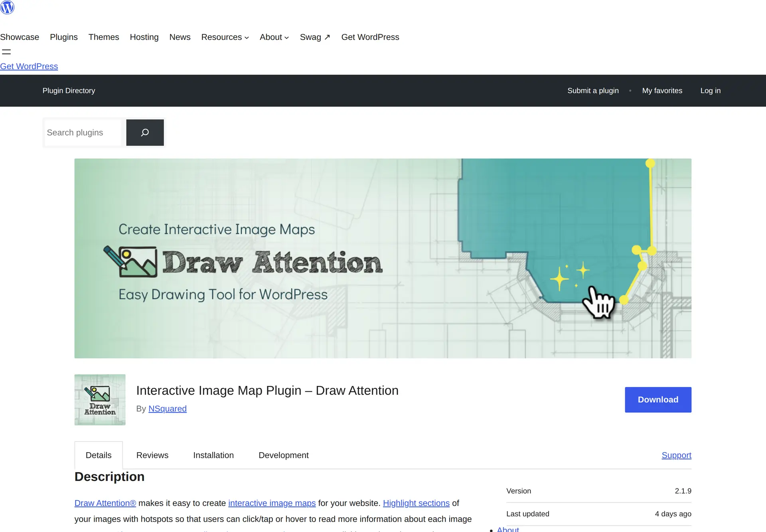Select the Details tab
This screenshot has height=532, width=766.
[99, 455]
